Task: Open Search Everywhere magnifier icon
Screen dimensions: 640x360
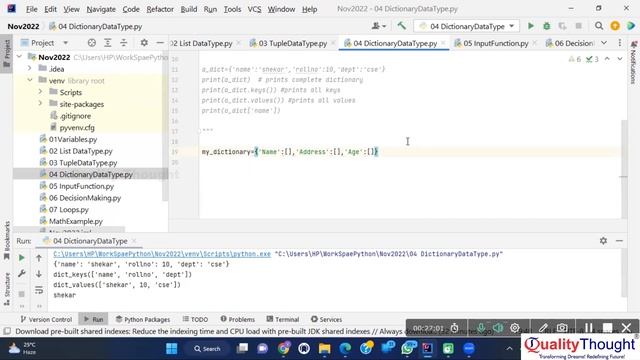Action: pyautogui.click(x=599, y=26)
